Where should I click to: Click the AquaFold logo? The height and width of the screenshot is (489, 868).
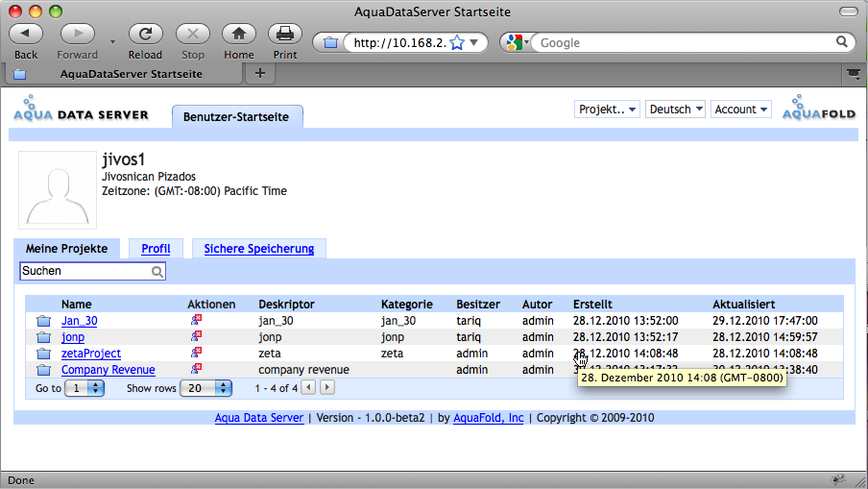coord(819,108)
